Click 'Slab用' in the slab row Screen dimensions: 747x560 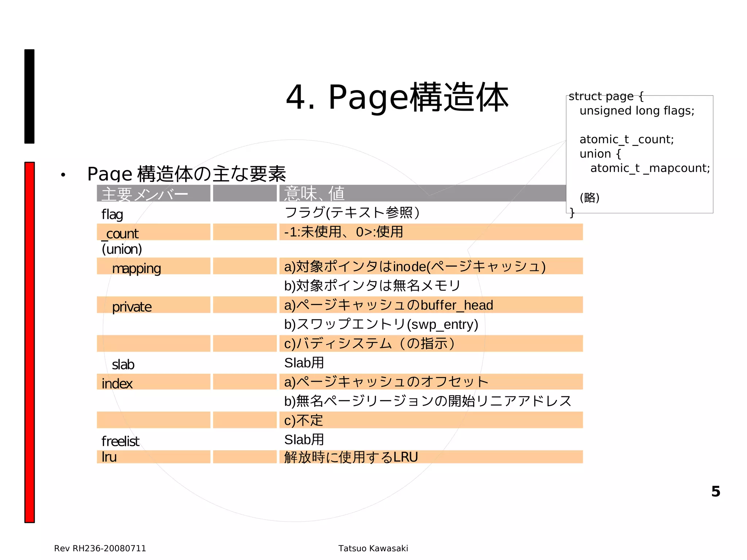click(x=304, y=363)
